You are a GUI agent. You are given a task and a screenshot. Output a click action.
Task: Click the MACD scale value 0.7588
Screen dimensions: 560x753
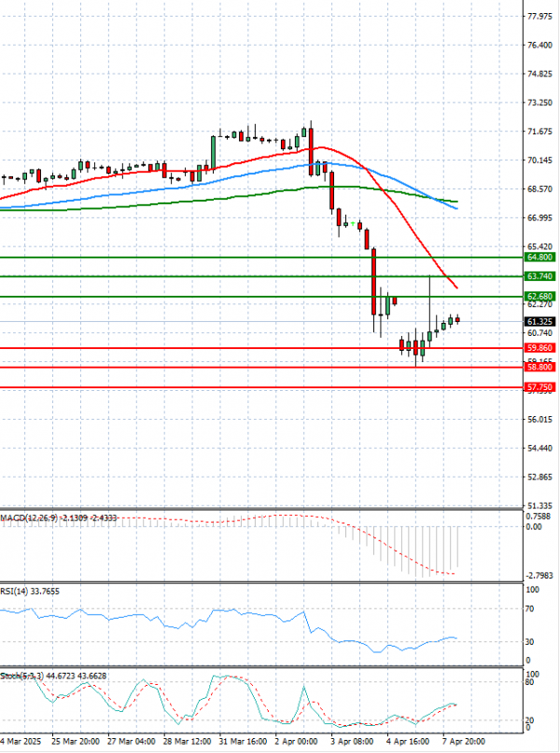click(539, 517)
